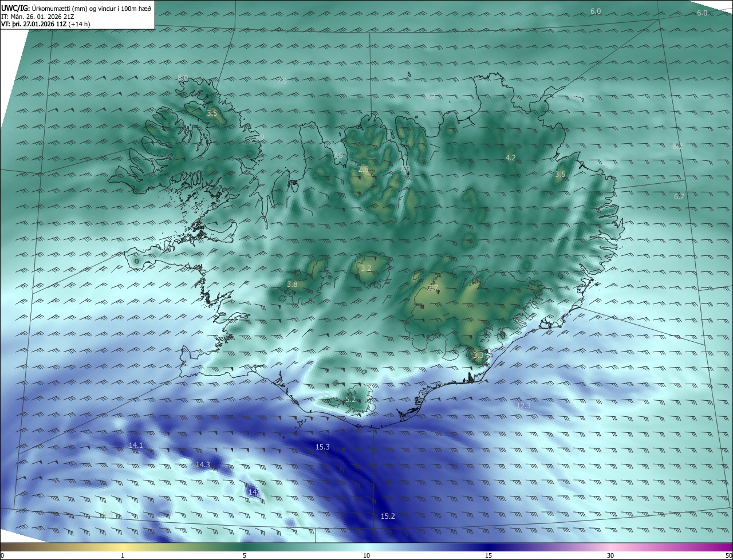Click the 15.3 value label
The width and height of the screenshot is (733, 560).
pos(322,447)
